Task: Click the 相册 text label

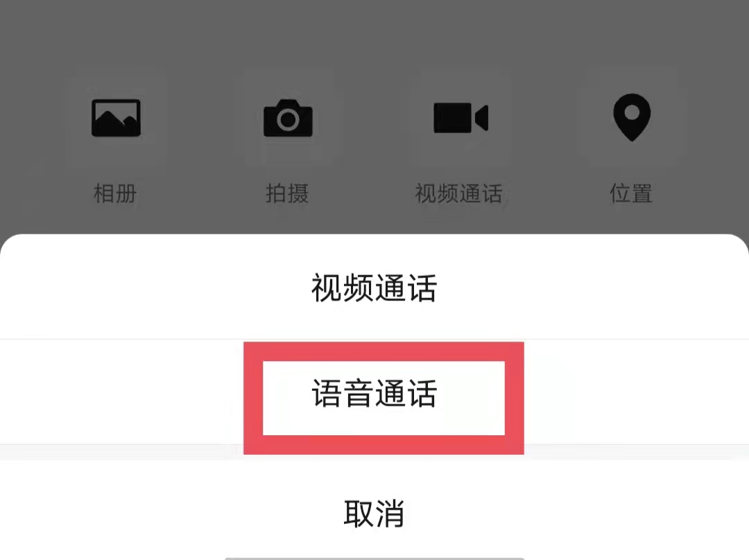Action: 116,193
